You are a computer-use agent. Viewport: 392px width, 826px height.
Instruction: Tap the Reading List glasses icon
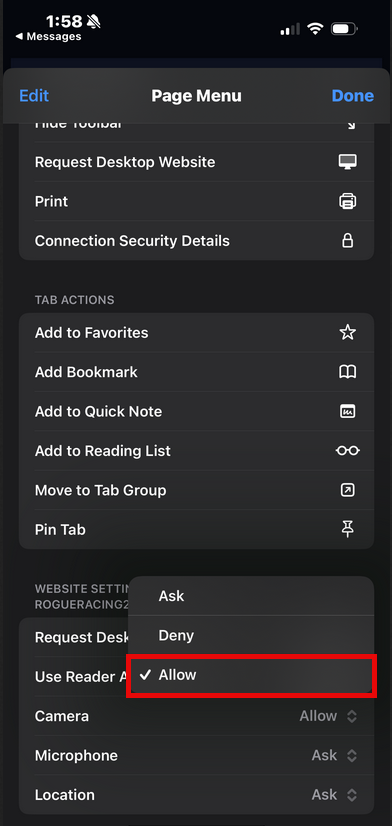347,451
